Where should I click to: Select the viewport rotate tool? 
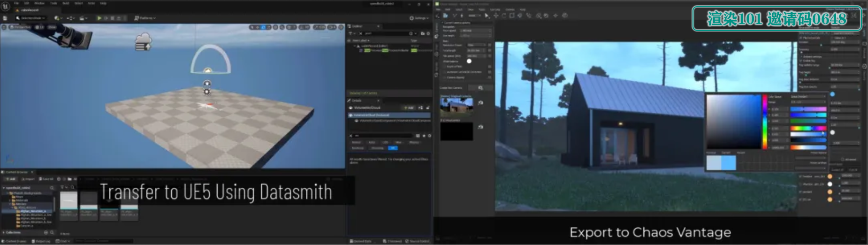263,27
